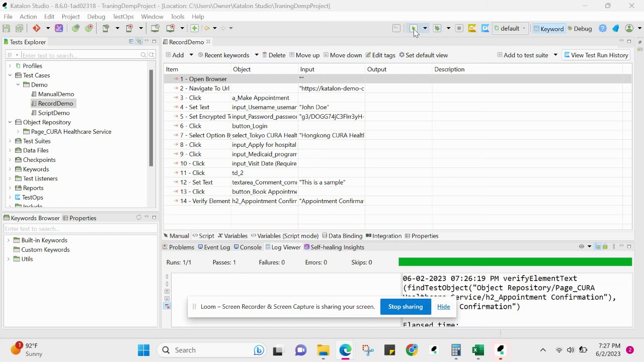Select the ScriptDemo test case
The width and height of the screenshot is (644, 362).
coord(54,113)
